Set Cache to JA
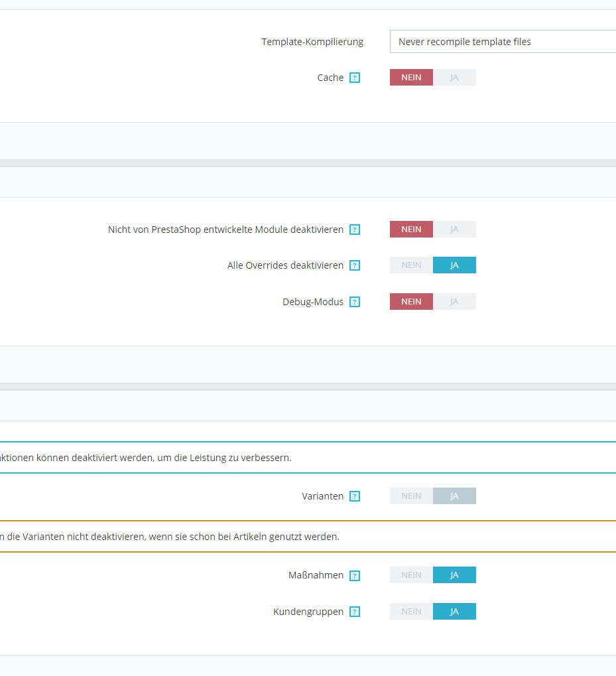Screen dimensions: 616x676 (x=454, y=77)
